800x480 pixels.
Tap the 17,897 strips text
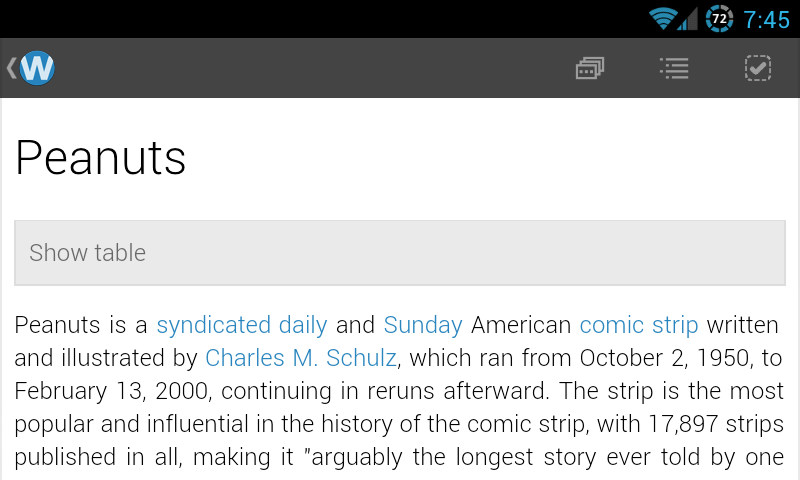tap(716, 424)
